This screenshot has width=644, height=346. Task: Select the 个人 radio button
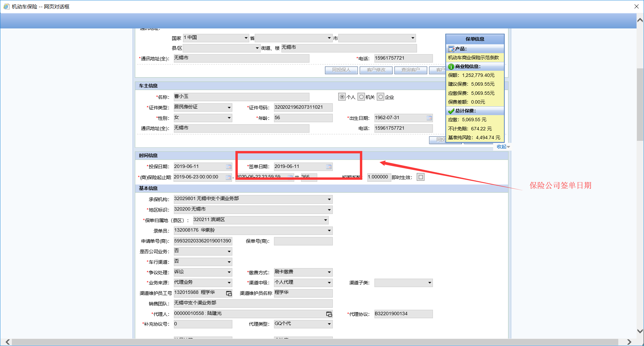342,97
